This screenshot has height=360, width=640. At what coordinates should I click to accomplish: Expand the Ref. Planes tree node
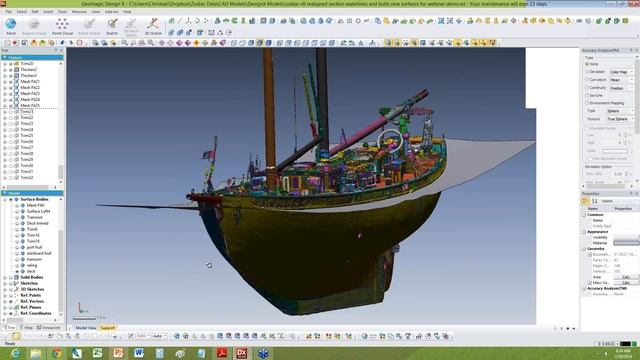tap(5, 307)
